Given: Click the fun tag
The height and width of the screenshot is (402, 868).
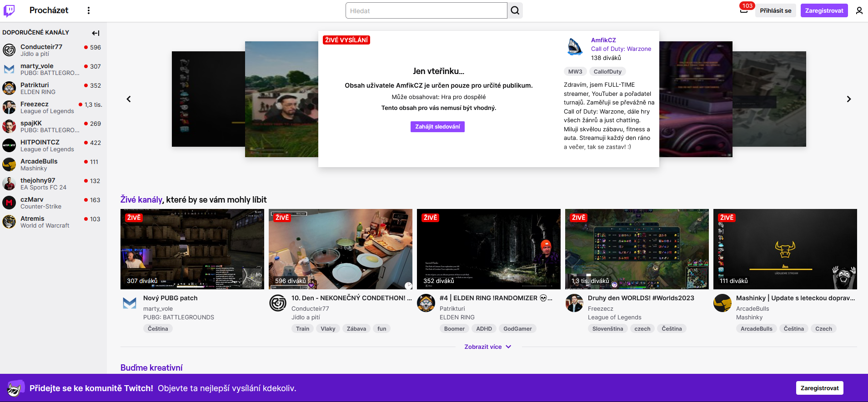Looking at the screenshot, I should pyautogui.click(x=382, y=328).
